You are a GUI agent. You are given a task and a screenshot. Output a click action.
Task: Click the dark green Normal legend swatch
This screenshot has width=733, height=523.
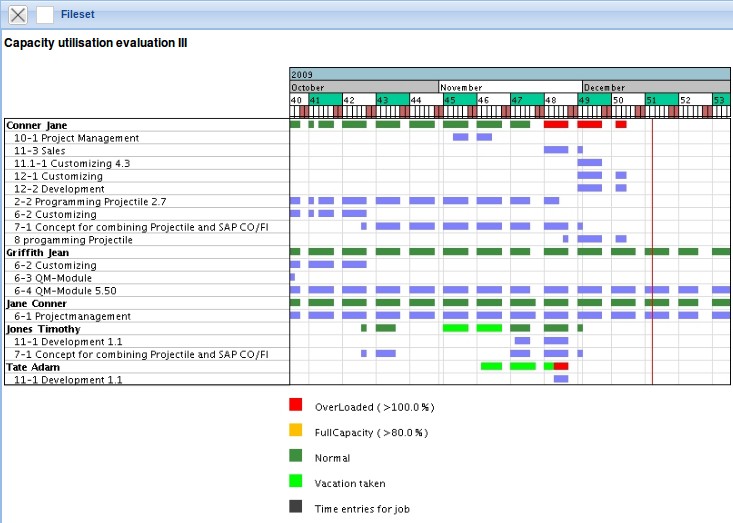(295, 458)
